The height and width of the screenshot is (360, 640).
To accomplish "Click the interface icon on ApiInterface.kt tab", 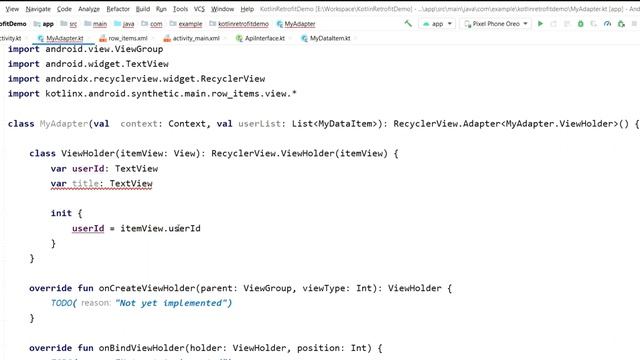I will 239,38.
